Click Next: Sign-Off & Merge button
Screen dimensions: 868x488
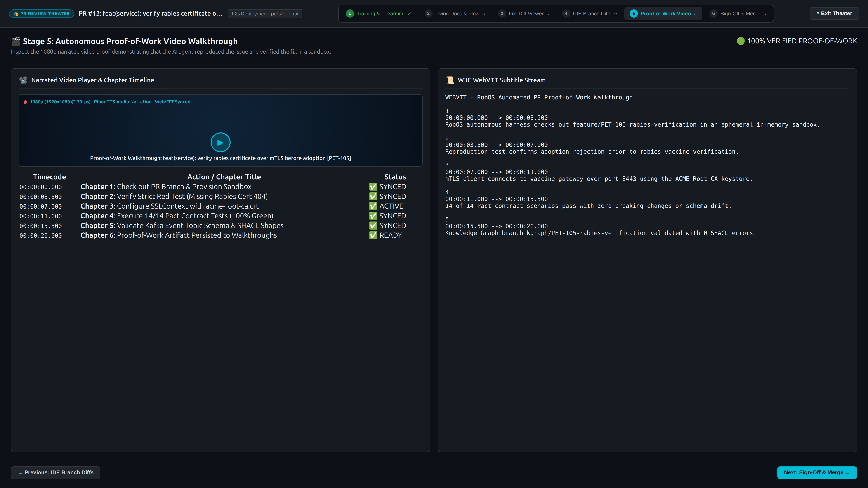817,472
